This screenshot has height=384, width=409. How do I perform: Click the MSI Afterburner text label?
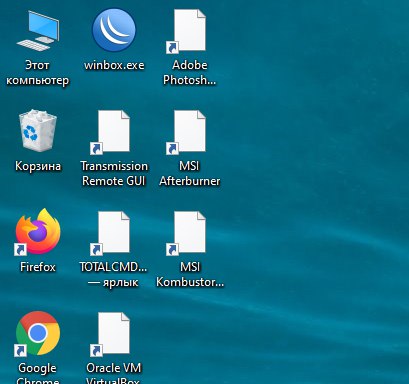(190, 173)
